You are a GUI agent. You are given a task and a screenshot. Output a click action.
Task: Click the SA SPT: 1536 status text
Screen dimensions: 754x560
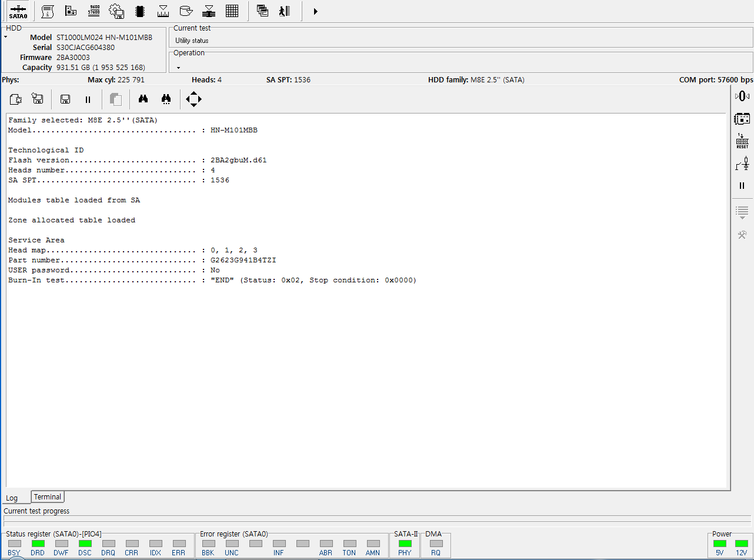[x=289, y=79]
